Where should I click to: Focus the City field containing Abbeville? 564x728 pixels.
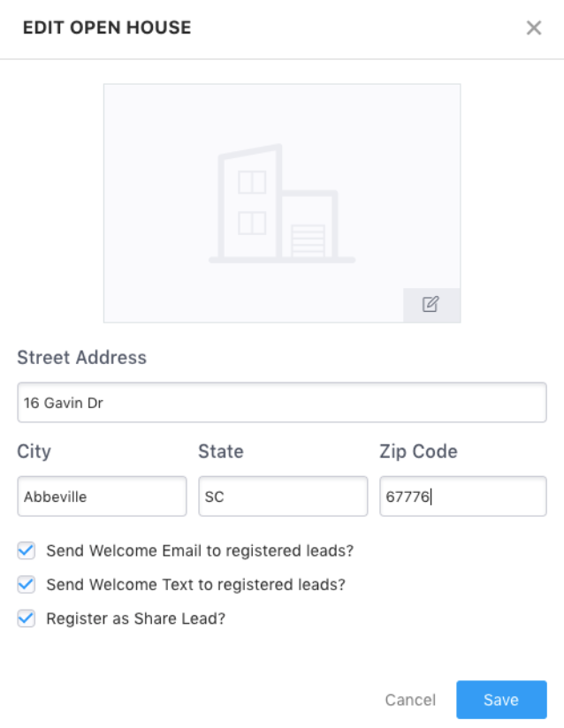103,497
